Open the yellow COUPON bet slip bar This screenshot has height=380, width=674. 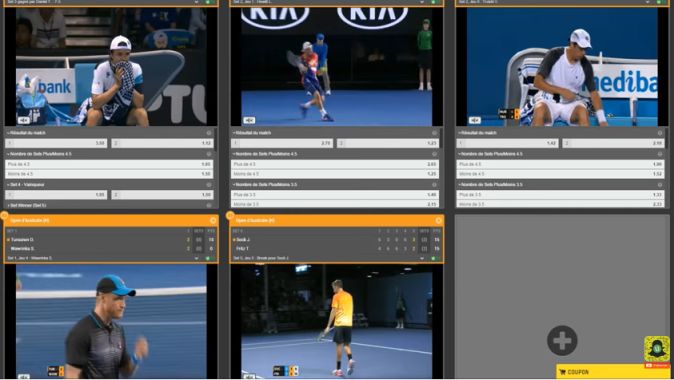coord(613,372)
